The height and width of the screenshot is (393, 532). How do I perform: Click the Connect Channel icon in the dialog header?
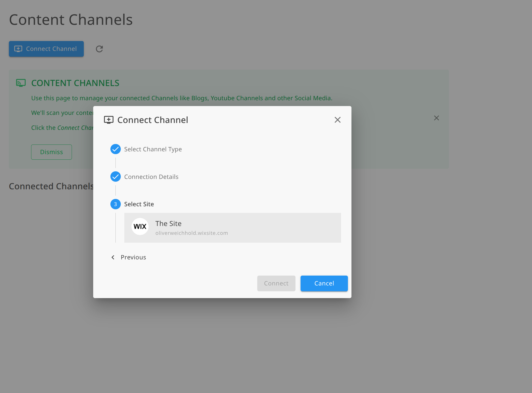[109, 120]
